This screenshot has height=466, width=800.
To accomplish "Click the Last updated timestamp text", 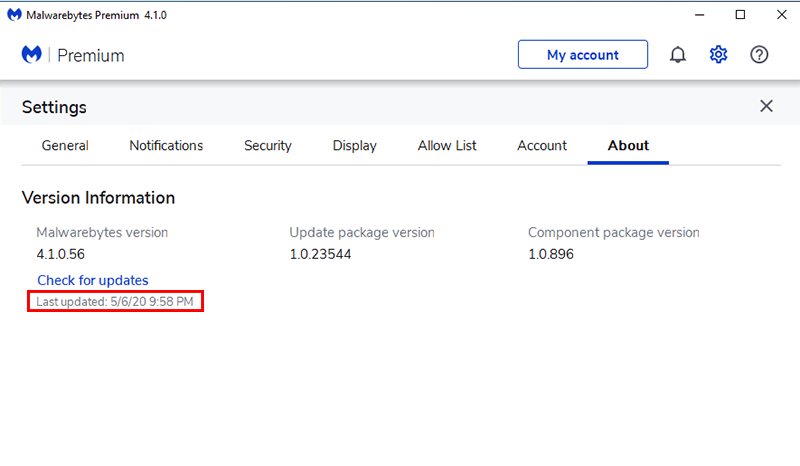I will point(115,301).
